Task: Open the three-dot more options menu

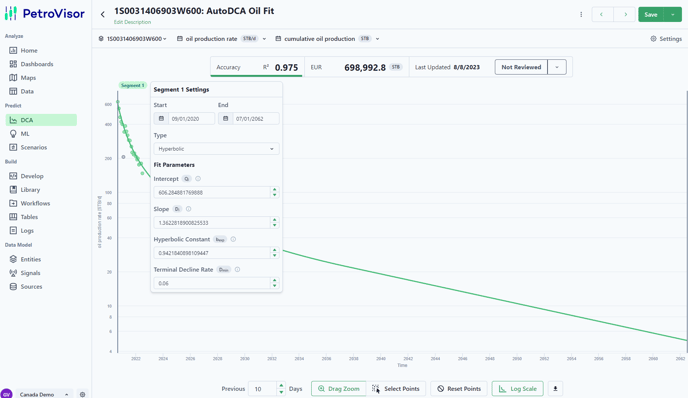Action: click(581, 14)
